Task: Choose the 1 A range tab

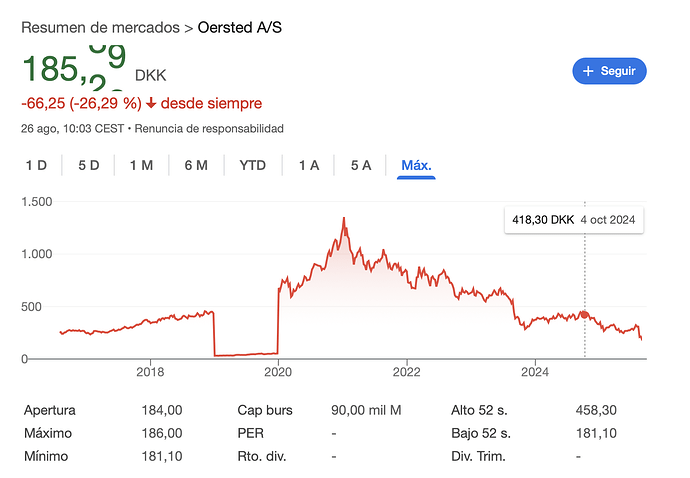Action: coord(309,165)
